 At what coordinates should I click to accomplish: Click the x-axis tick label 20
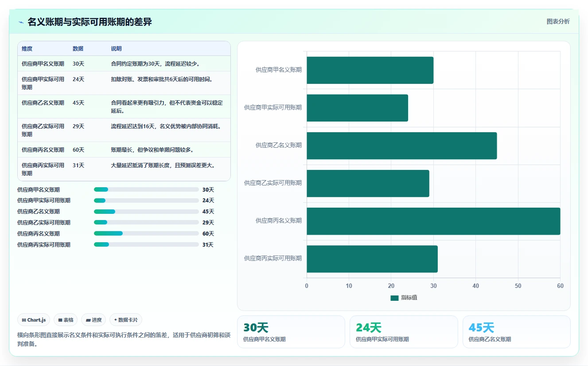391,286
